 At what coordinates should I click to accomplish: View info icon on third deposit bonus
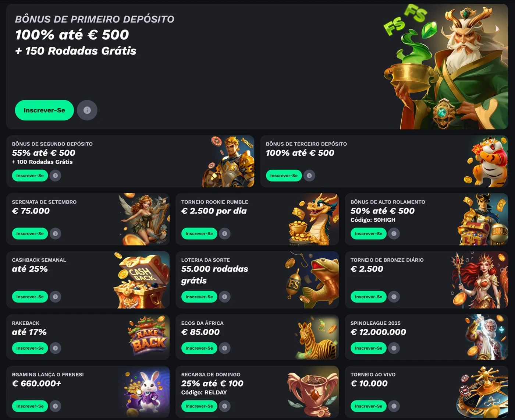[x=309, y=176]
